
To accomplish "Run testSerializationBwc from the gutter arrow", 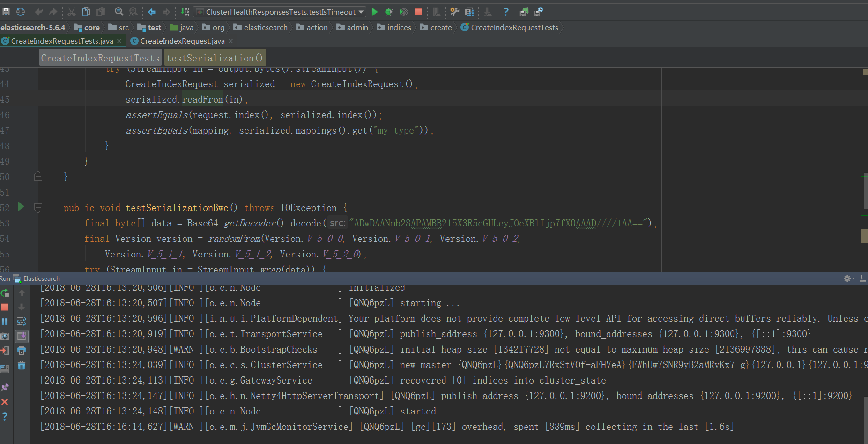I will 21,207.
